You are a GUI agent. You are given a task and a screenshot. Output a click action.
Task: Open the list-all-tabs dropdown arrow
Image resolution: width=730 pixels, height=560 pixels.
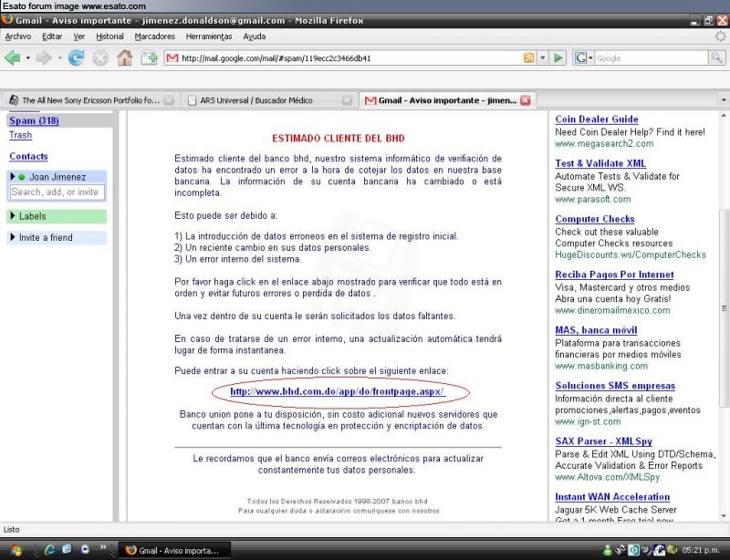pyautogui.click(x=723, y=100)
